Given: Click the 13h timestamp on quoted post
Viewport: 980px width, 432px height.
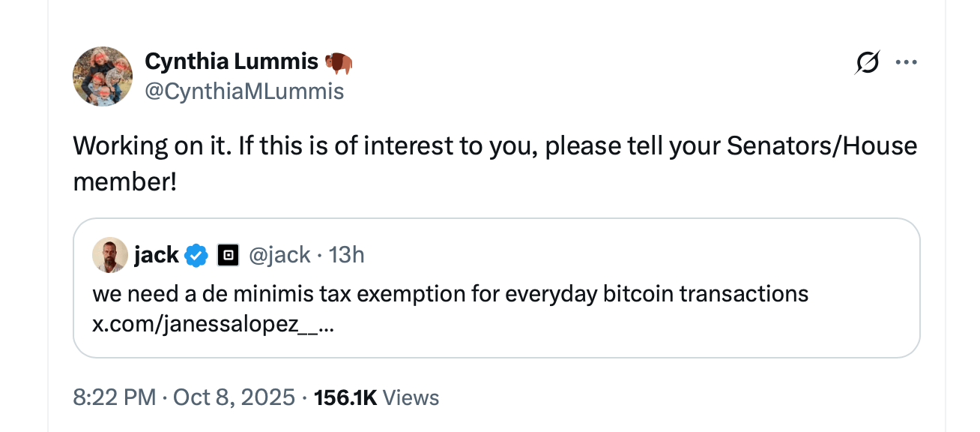Looking at the screenshot, I should [x=346, y=256].
